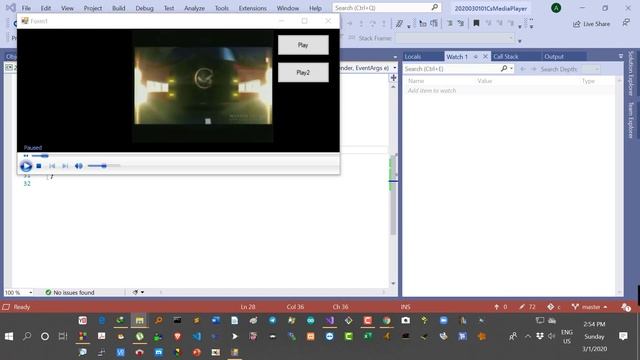640x360 pixels.
Task: Open the notifications icon in VS status bar
Action: click(x=626, y=307)
